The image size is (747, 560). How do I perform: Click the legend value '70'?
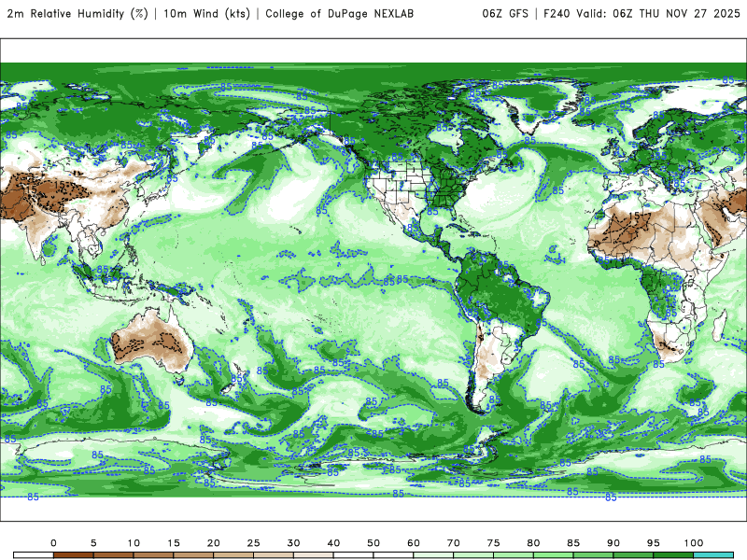click(x=454, y=543)
